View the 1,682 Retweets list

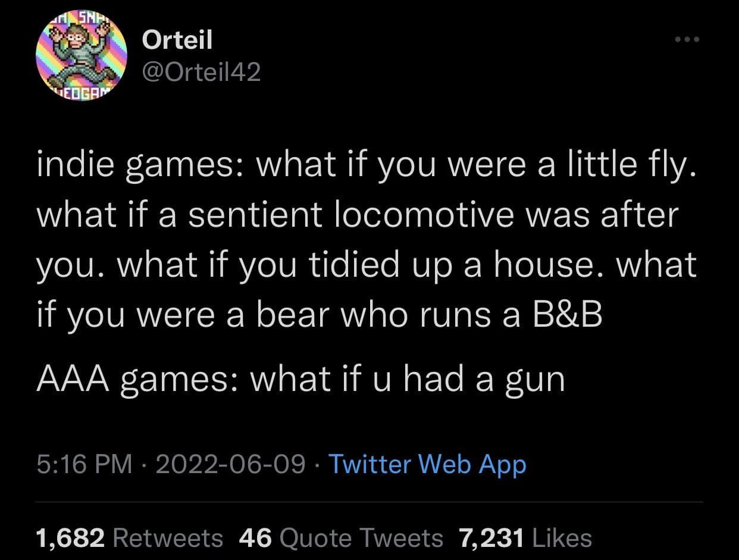(x=129, y=538)
